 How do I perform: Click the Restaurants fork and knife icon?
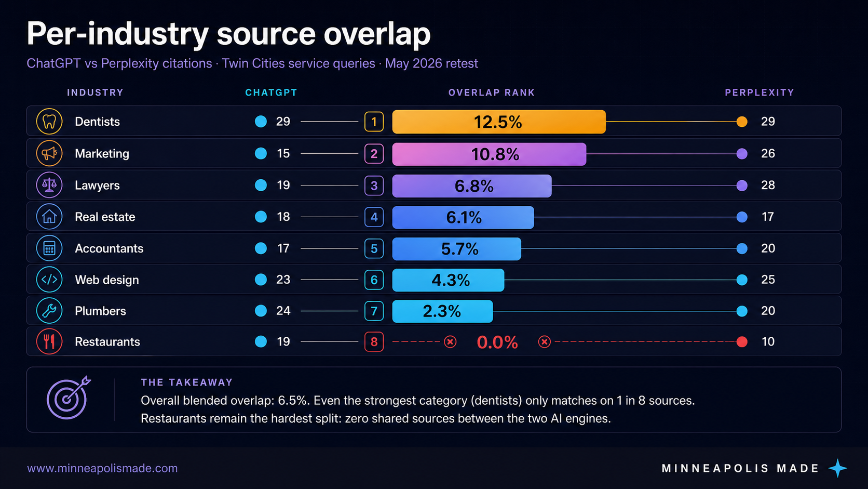click(x=49, y=341)
